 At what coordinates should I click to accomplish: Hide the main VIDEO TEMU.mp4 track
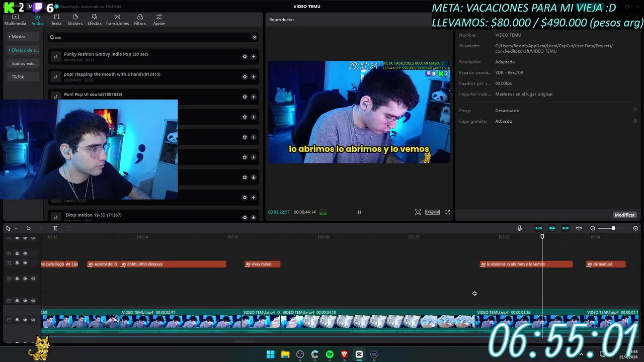click(25, 320)
